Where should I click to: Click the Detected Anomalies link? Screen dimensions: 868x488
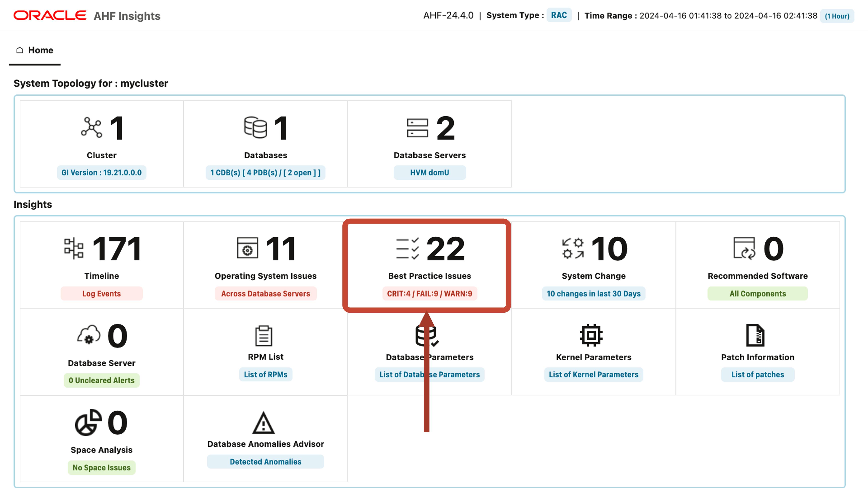(x=265, y=461)
